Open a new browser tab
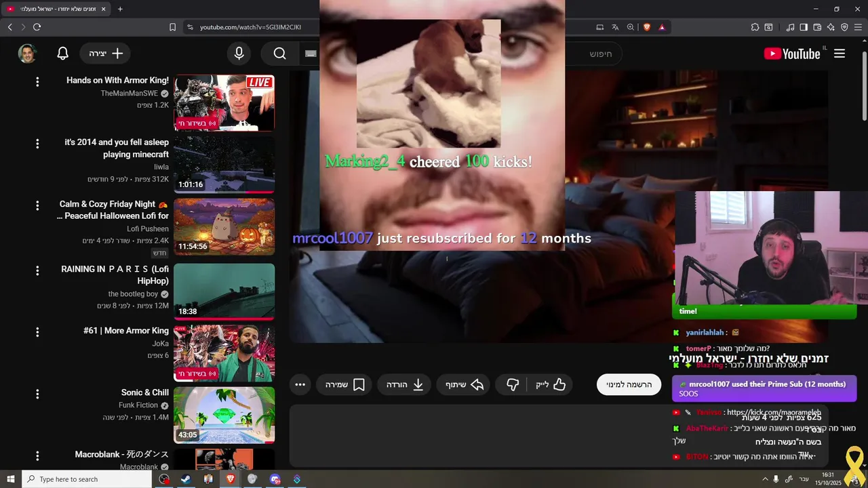This screenshot has width=868, height=488. point(120,9)
